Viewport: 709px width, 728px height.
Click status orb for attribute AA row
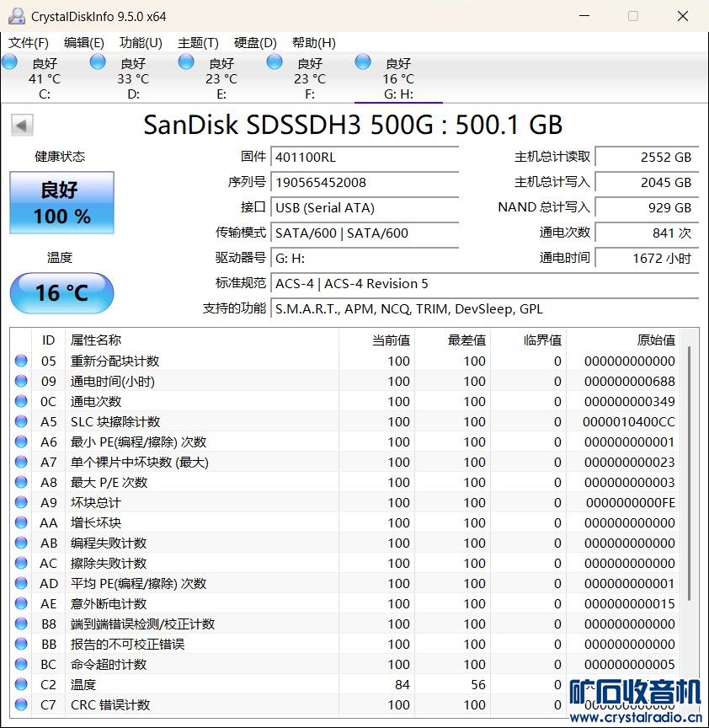pyautogui.click(x=21, y=522)
